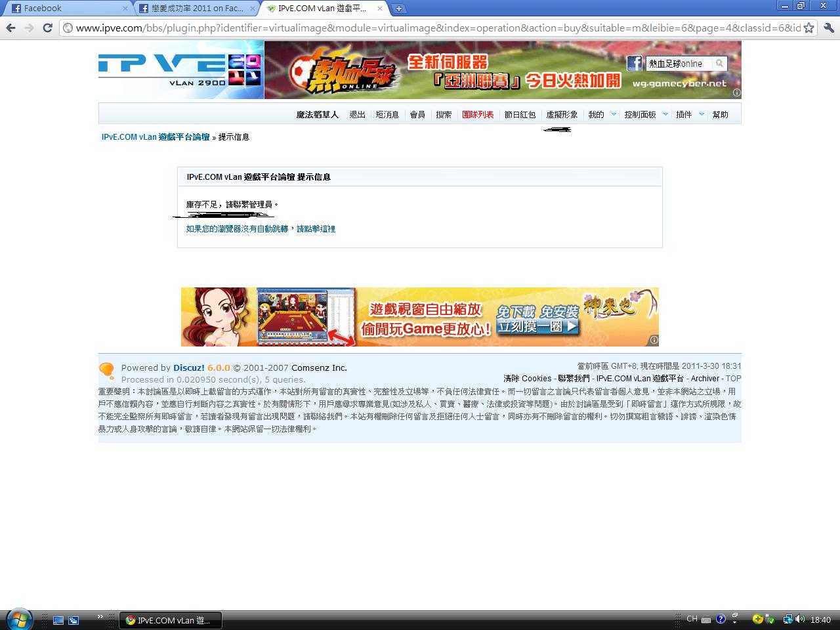Open 短消息 messages in the nav bar
The width and height of the screenshot is (840, 630).
tap(387, 115)
